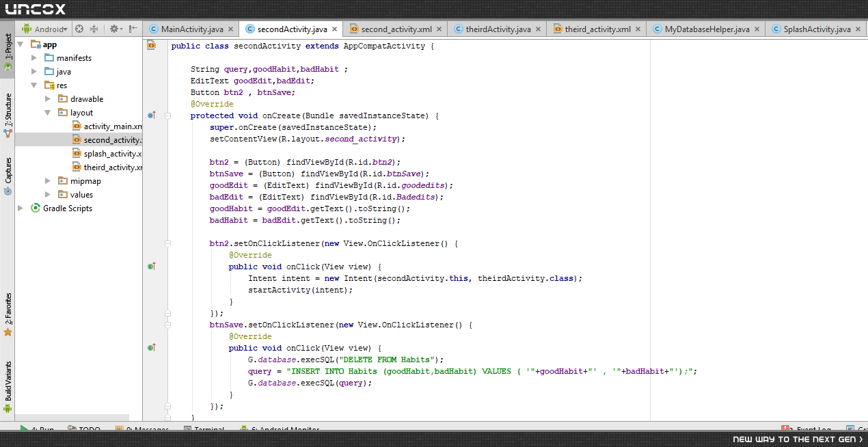Click the collapse-all icon in Project toolbar

click(94, 29)
